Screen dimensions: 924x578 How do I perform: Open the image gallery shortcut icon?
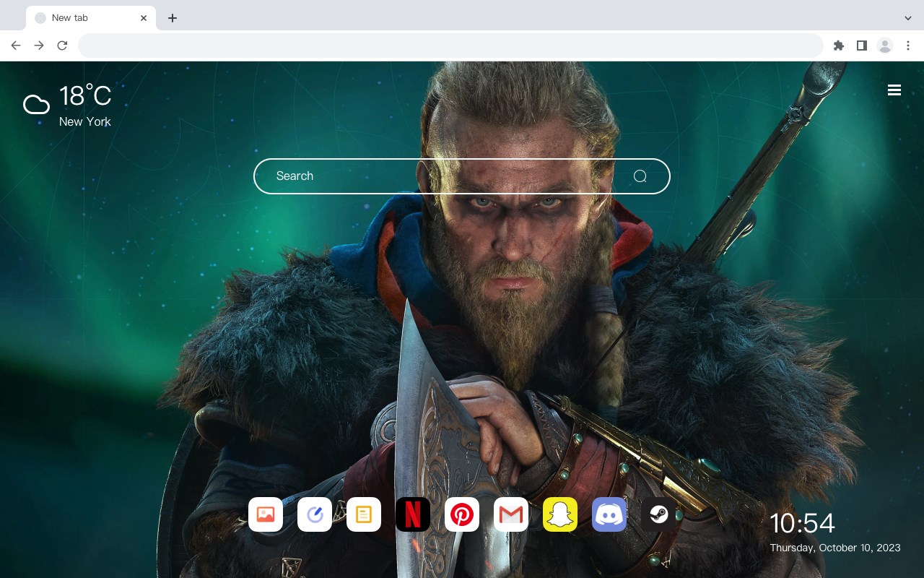pos(266,514)
